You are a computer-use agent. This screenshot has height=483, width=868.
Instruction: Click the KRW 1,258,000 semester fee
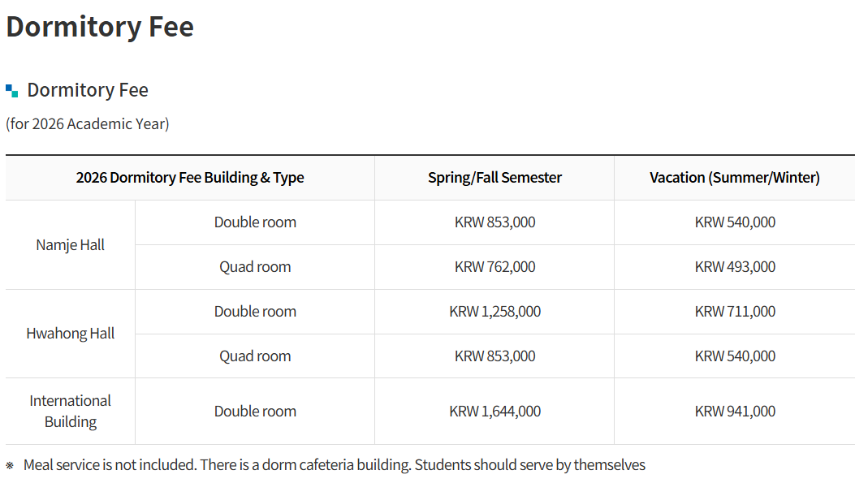click(494, 312)
